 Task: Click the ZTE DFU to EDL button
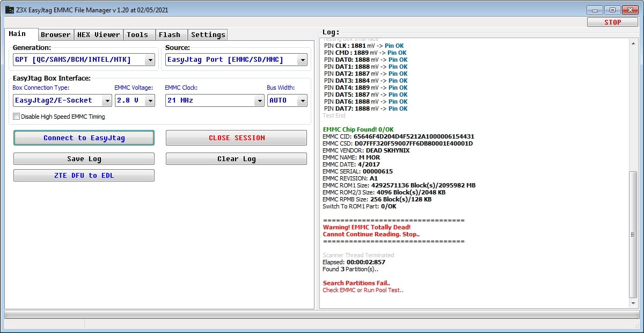tap(84, 176)
